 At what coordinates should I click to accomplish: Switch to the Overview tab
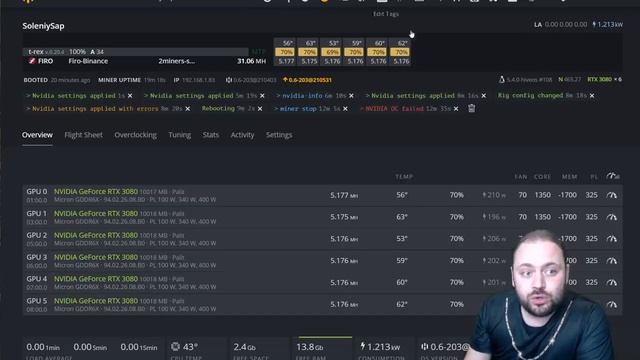pyautogui.click(x=37, y=135)
